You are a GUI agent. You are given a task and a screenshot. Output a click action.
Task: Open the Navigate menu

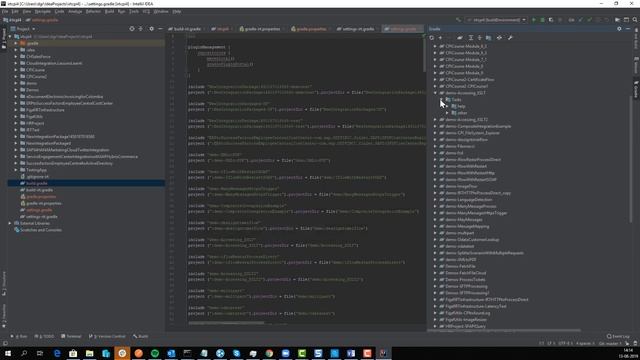pos(42,11)
